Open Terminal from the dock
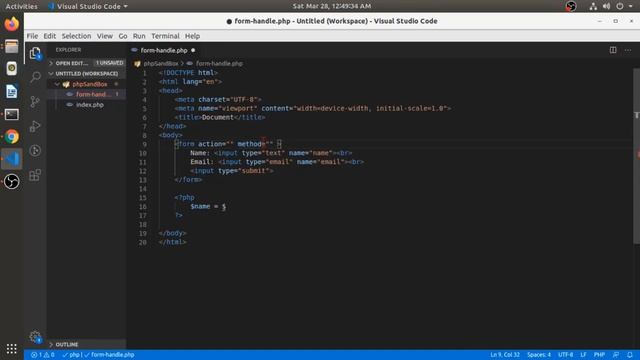The height and width of the screenshot is (360, 640). tap(11, 114)
